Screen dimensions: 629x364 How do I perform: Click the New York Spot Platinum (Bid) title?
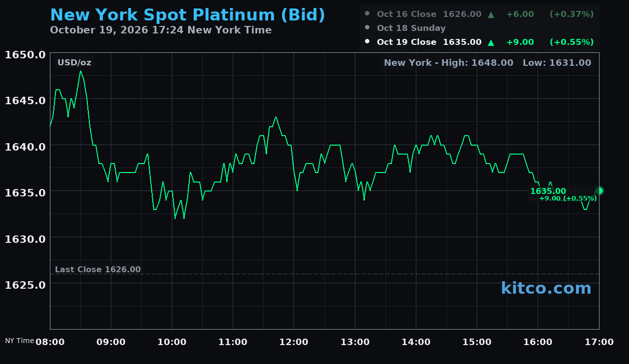pyautogui.click(x=188, y=15)
